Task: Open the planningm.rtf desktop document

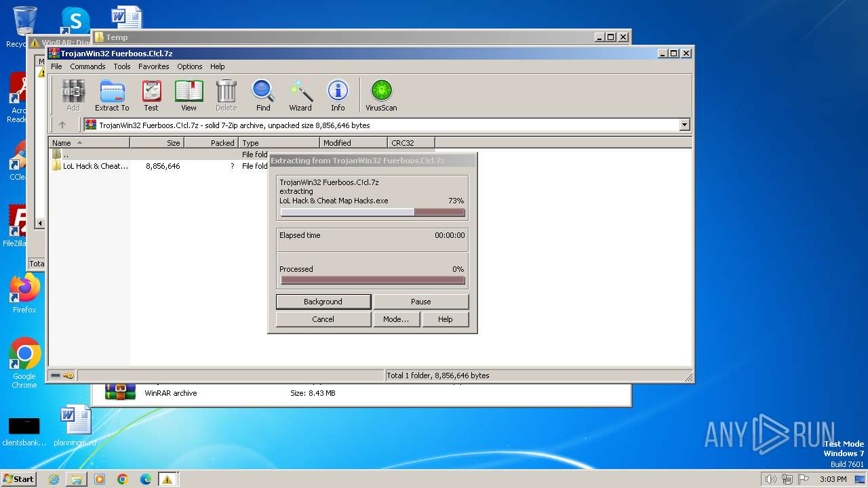Action: tap(75, 426)
